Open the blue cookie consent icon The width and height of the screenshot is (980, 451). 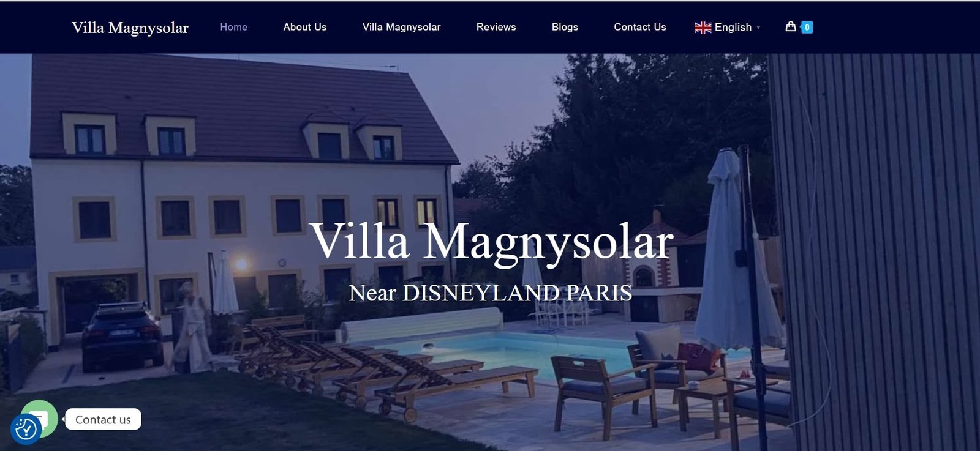(26, 429)
